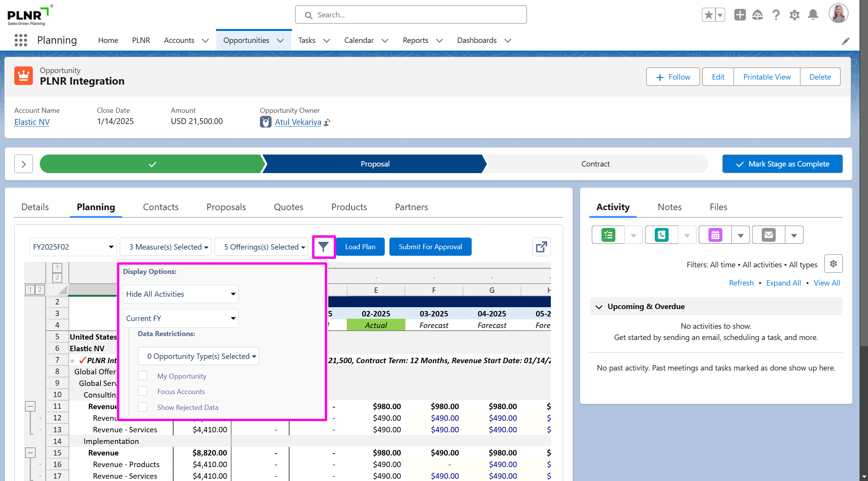
Task: Click the New Event calendar icon
Action: 715,235
